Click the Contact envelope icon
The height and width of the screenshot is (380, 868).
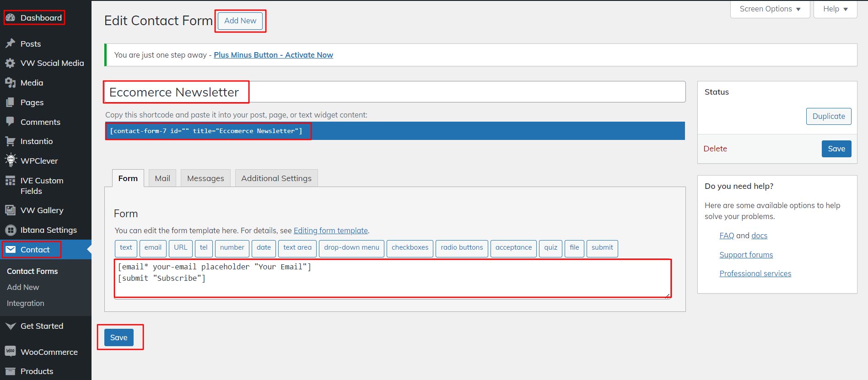11,250
